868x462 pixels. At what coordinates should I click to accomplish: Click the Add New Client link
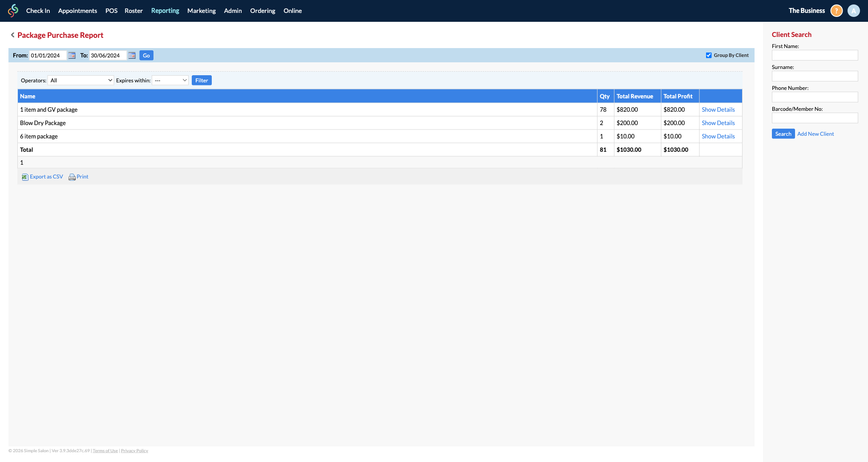[815, 134]
